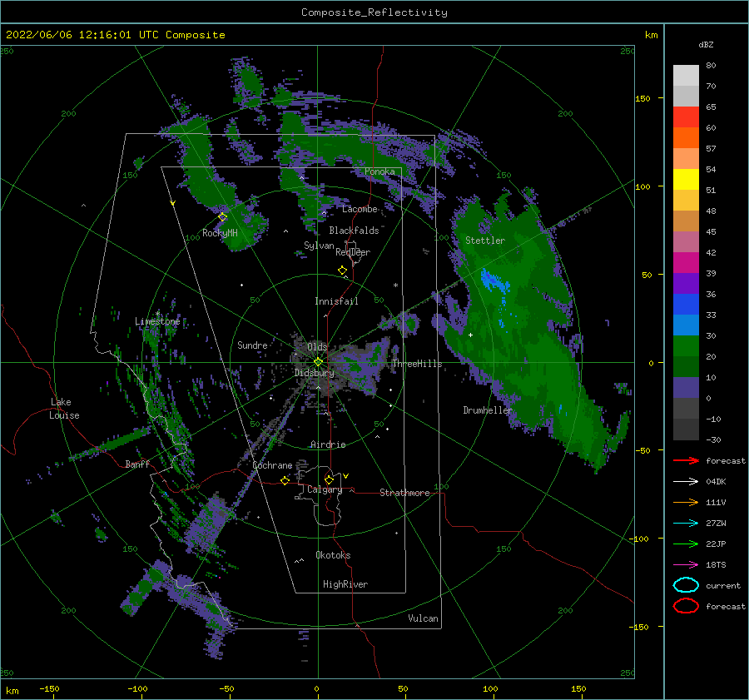The image size is (749, 700).
Task: Click the yellow diamond marker near RockyMH
Action: tap(222, 217)
